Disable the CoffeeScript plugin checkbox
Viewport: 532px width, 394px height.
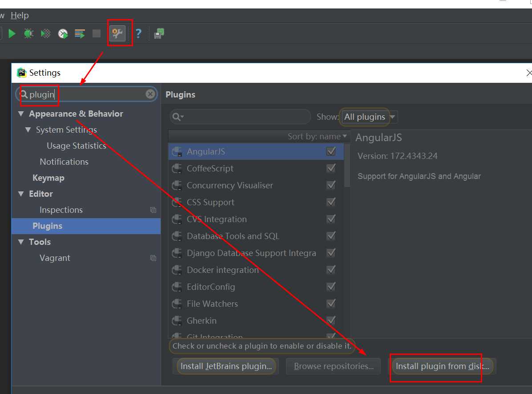point(331,168)
